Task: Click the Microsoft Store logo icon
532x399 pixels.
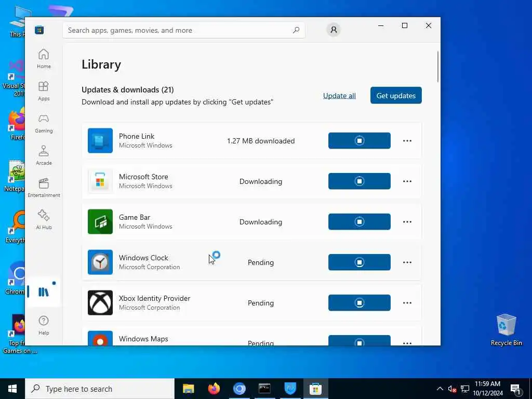Action: tap(39, 30)
